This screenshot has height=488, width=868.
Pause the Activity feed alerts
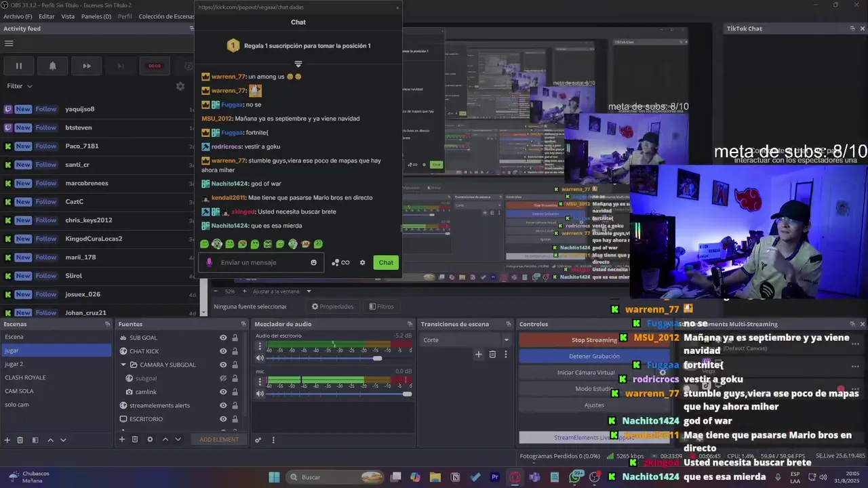pyautogui.click(x=19, y=66)
